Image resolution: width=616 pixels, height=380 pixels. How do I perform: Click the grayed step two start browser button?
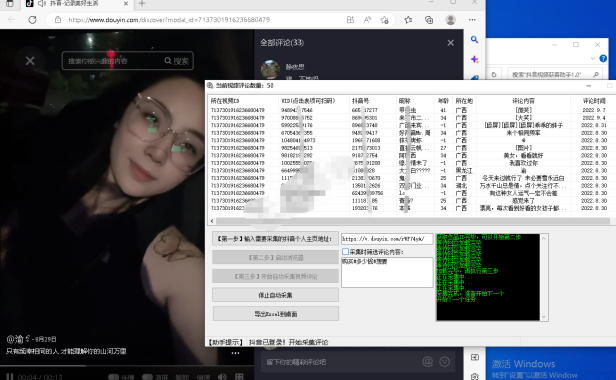pos(275,257)
